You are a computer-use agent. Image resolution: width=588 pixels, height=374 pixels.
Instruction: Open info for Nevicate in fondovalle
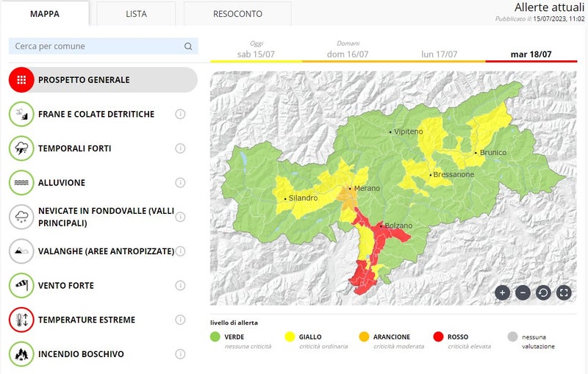coord(180,217)
